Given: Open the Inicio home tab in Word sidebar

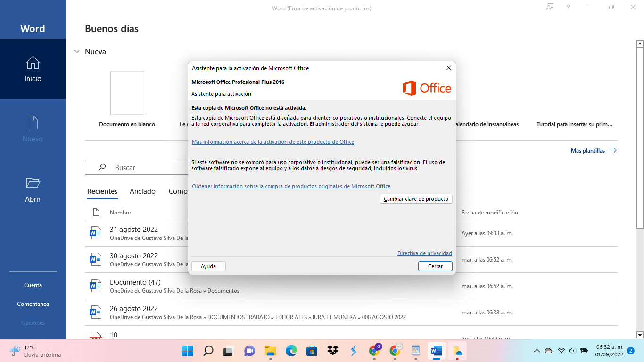Looking at the screenshot, I should click(33, 69).
